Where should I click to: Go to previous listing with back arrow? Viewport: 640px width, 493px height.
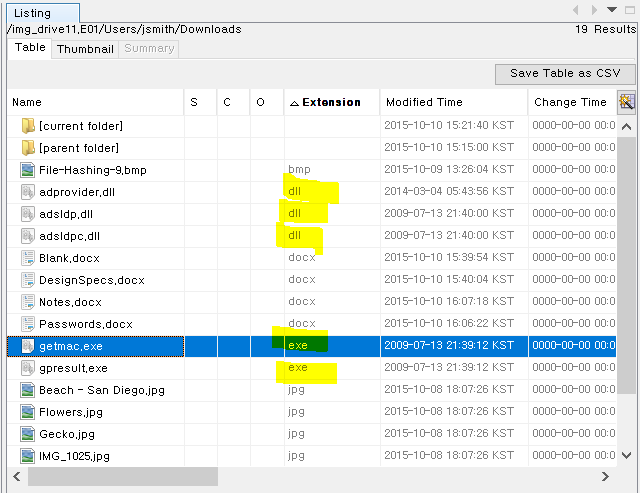coord(576,10)
